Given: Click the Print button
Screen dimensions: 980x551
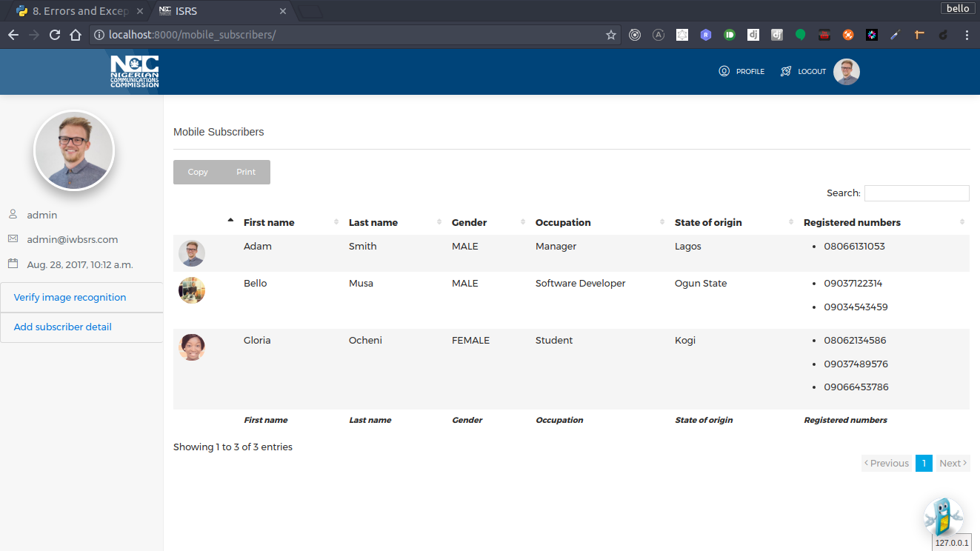Looking at the screenshot, I should coord(246,172).
